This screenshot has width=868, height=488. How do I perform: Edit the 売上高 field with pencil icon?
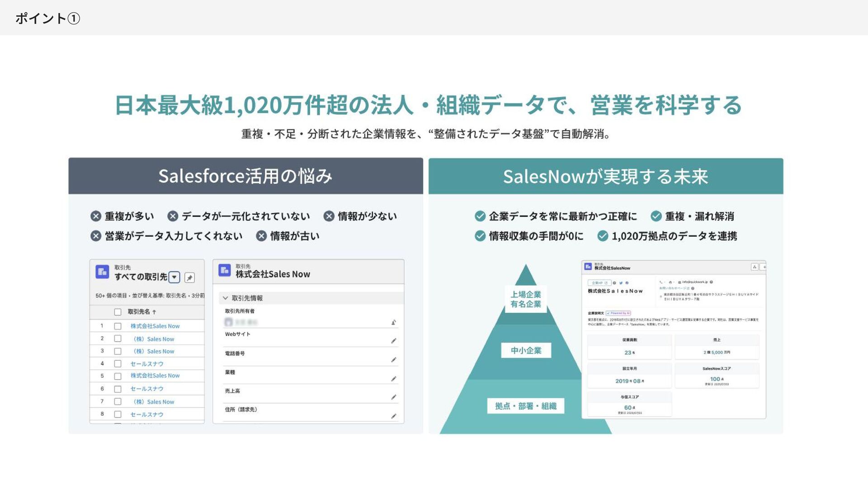[394, 397]
